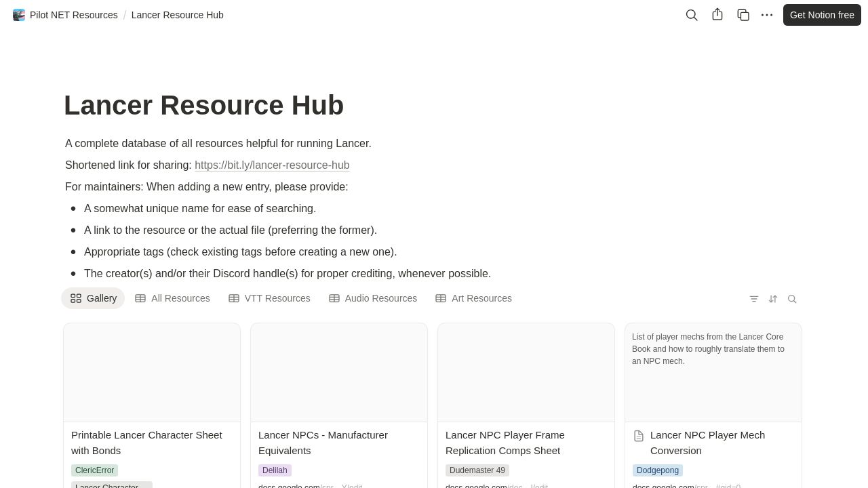The image size is (868, 488).
Task: Switch to the All Resources tab
Action: click(x=172, y=298)
